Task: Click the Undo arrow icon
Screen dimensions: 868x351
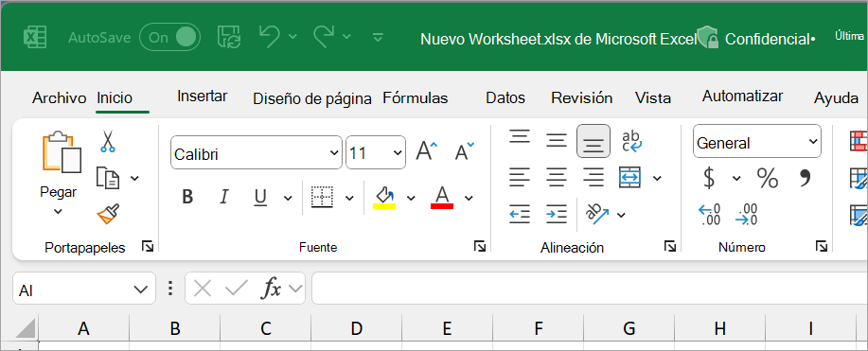Action: pos(270,37)
